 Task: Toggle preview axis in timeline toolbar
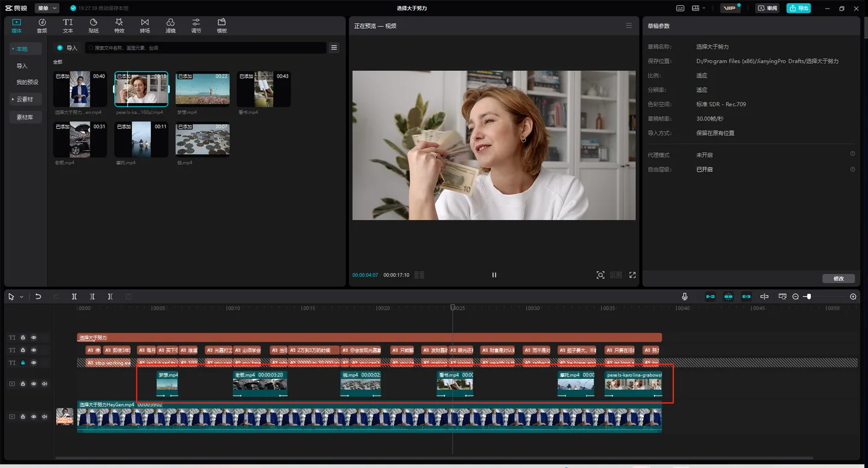[x=764, y=296]
